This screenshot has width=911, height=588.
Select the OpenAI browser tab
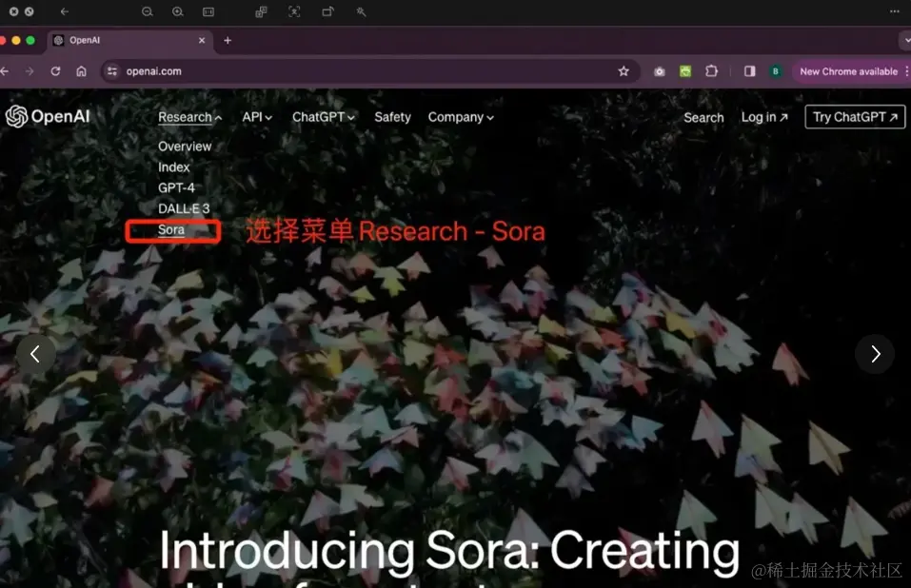tap(130, 41)
